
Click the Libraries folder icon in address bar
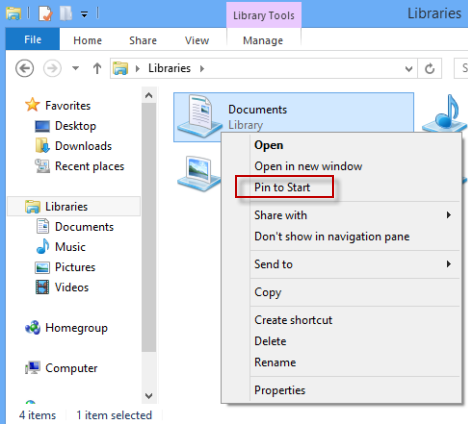[120, 68]
